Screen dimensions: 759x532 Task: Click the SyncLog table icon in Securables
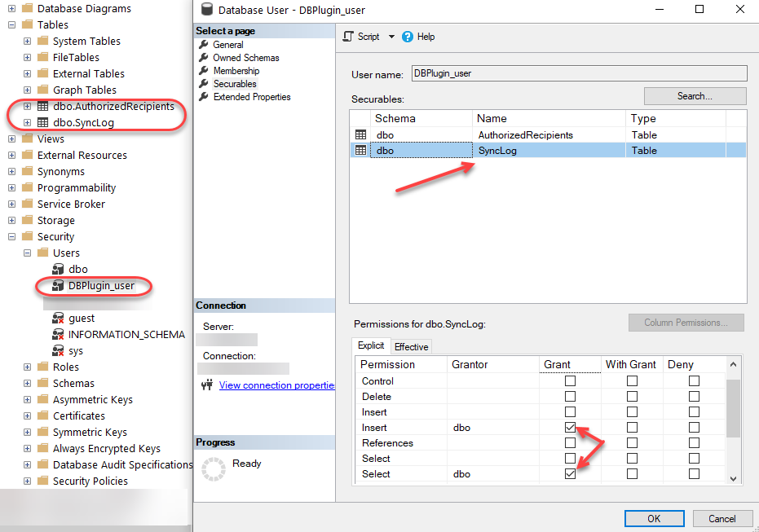(359, 150)
